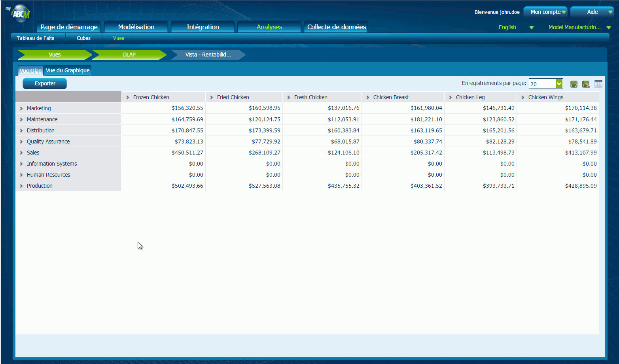Expand the Chicken Wings column

523,97
